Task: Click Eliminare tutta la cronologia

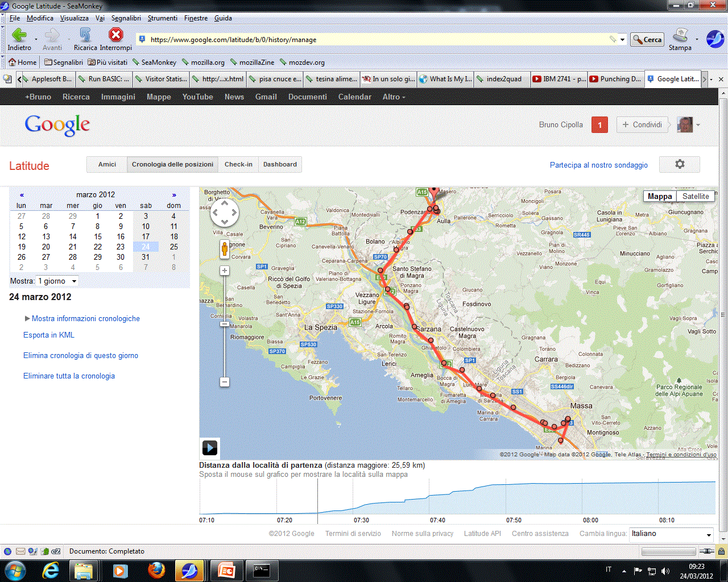Action: click(x=69, y=376)
